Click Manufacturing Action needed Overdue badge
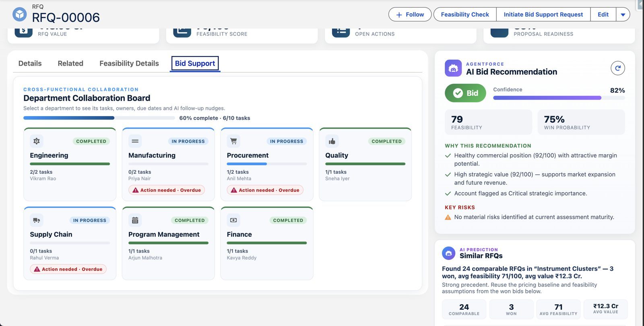Screen dimensions: 644x326 point(167,190)
